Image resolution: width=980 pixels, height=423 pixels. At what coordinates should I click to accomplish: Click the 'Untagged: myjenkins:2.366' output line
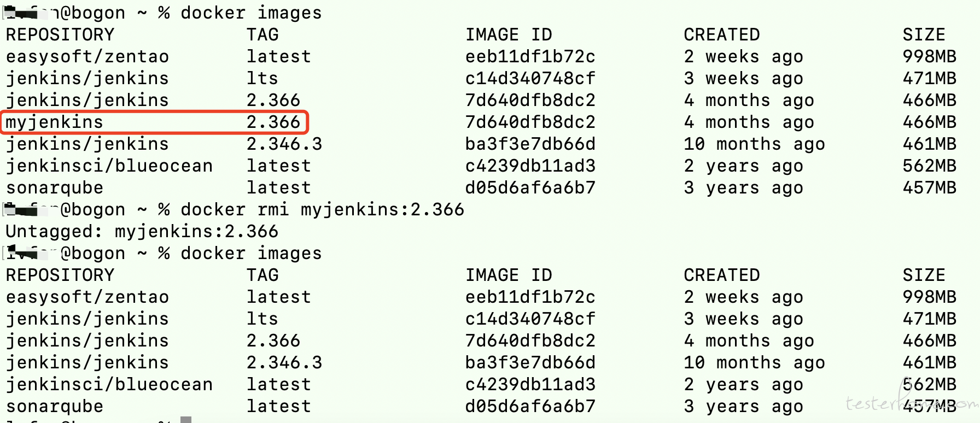coord(142,232)
